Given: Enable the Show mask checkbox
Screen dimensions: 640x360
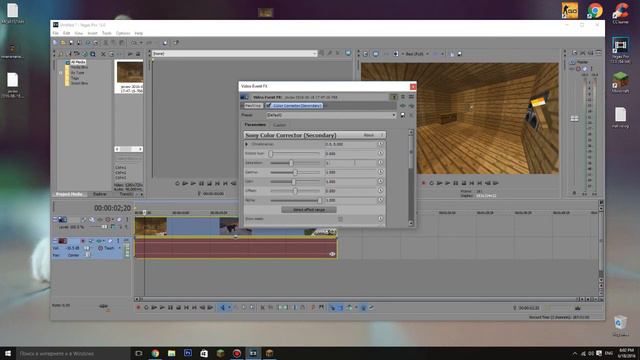Looking at the screenshot, I should [340, 219].
